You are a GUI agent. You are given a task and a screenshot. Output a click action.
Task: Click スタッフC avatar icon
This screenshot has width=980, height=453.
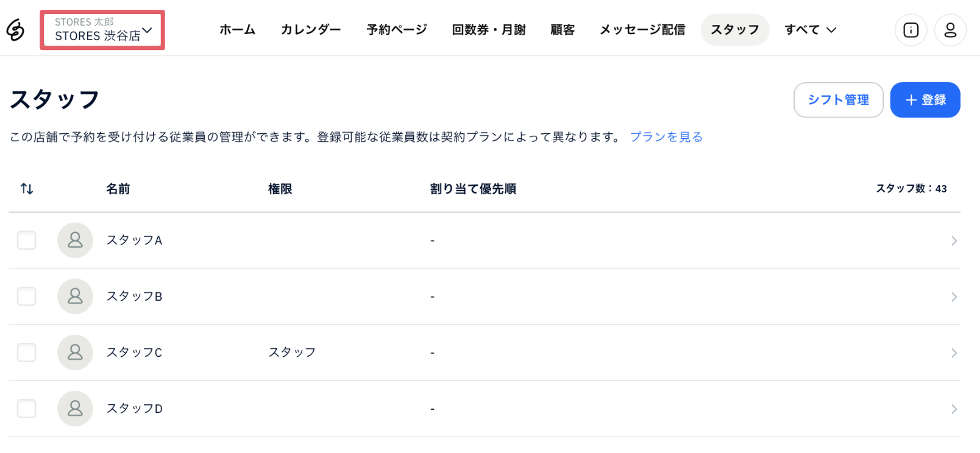(x=75, y=353)
